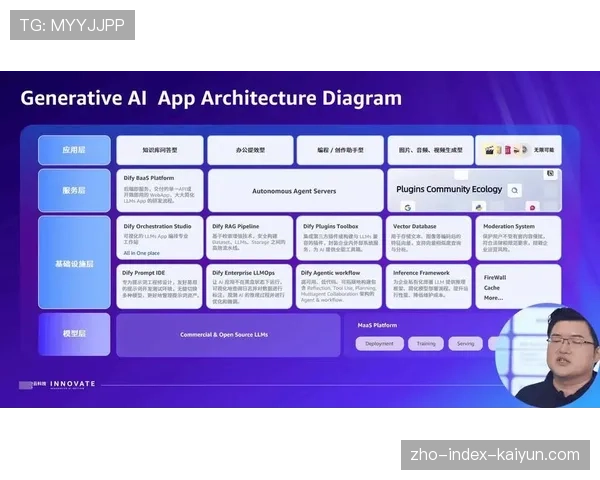Open the Dify RAG Pipeline card
This screenshot has width=600, height=480.
248,238
